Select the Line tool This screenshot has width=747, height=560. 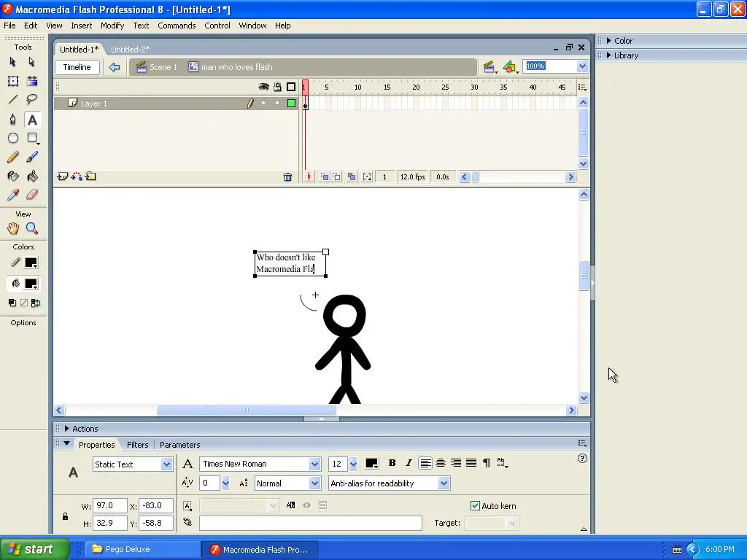(13, 99)
